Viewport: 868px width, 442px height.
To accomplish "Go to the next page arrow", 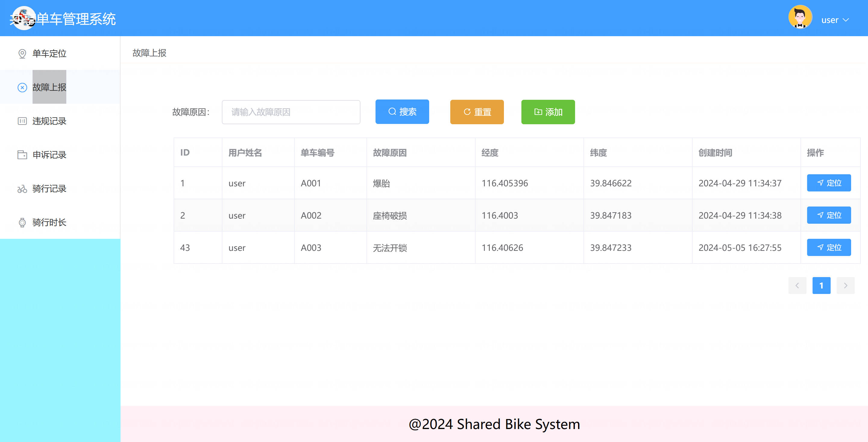I will pyautogui.click(x=845, y=286).
